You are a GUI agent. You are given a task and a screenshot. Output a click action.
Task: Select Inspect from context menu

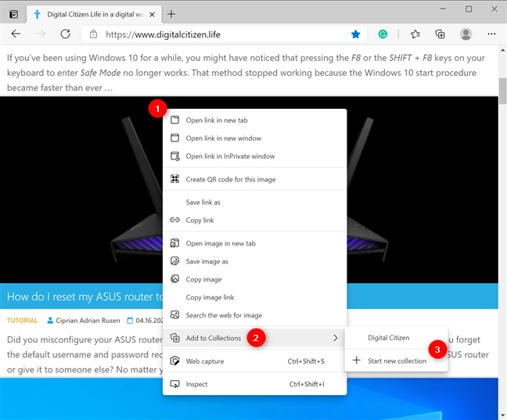(x=255, y=384)
